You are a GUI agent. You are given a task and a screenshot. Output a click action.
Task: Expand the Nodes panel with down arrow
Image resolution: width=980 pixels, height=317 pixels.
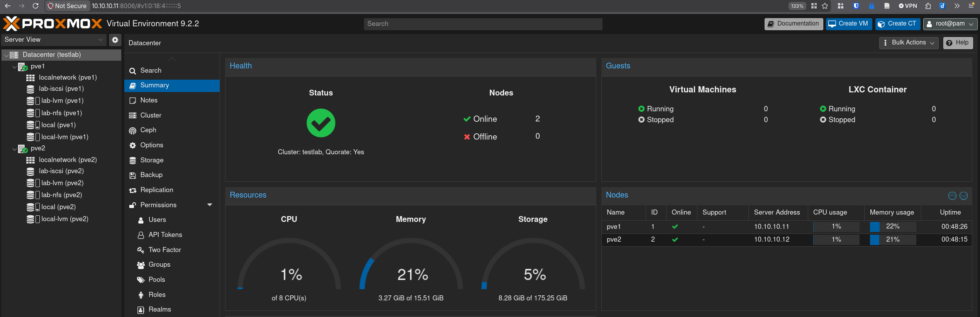point(963,196)
